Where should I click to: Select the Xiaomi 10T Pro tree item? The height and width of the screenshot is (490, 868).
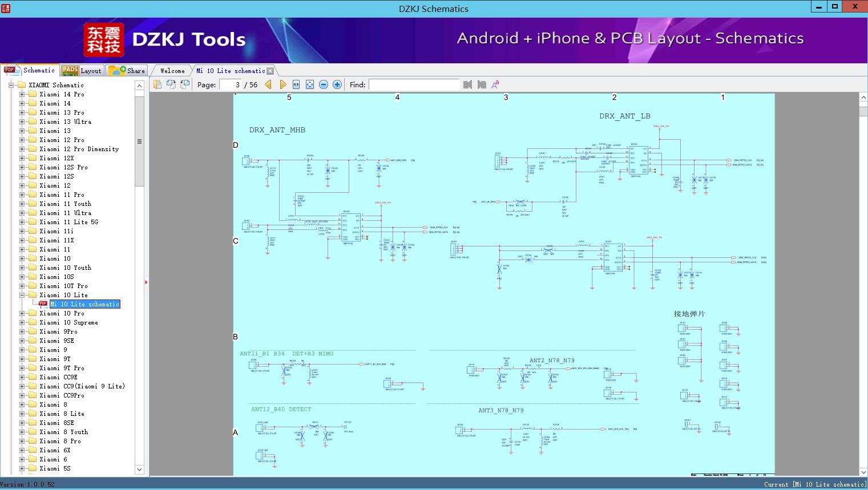(x=63, y=286)
